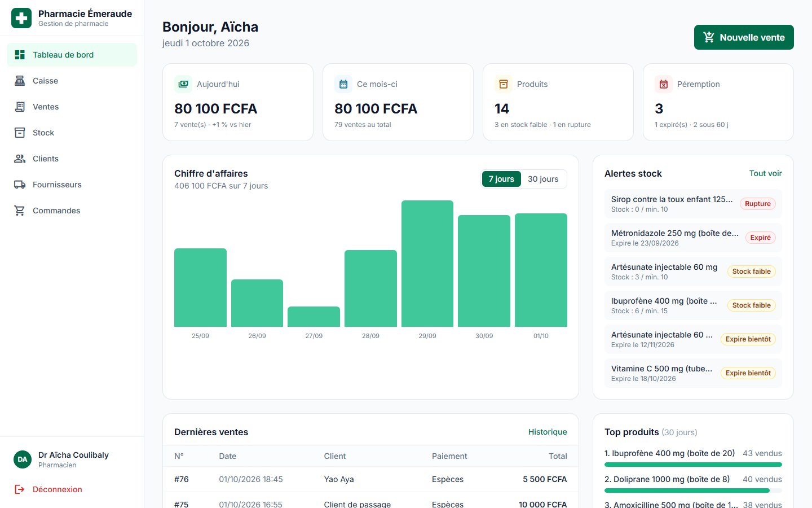Open Tout voir in Alertes stock
812x508 pixels.
coord(765,173)
